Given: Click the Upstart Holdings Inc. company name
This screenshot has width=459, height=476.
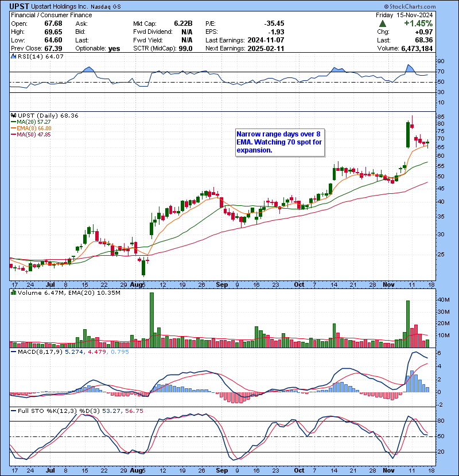Looking at the screenshot, I should pos(60,7).
